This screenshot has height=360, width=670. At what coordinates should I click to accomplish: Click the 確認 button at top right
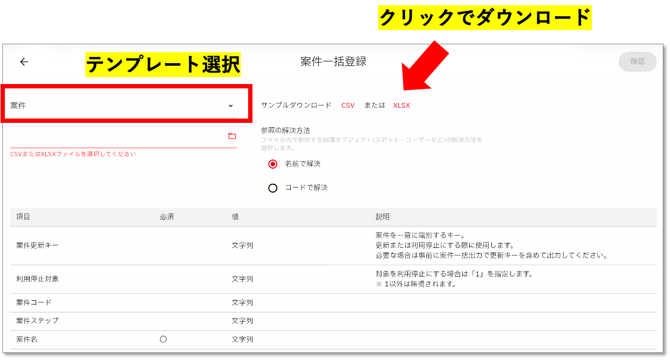click(x=638, y=61)
